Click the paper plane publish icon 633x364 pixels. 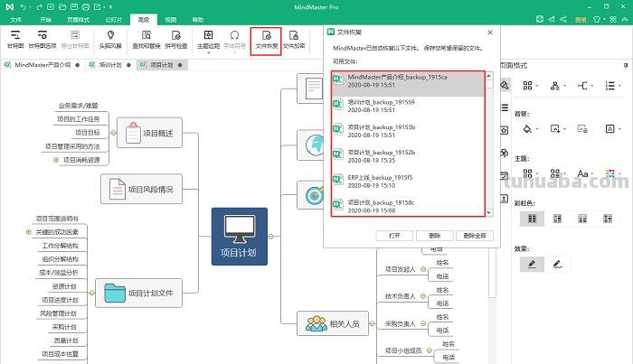(x=552, y=19)
